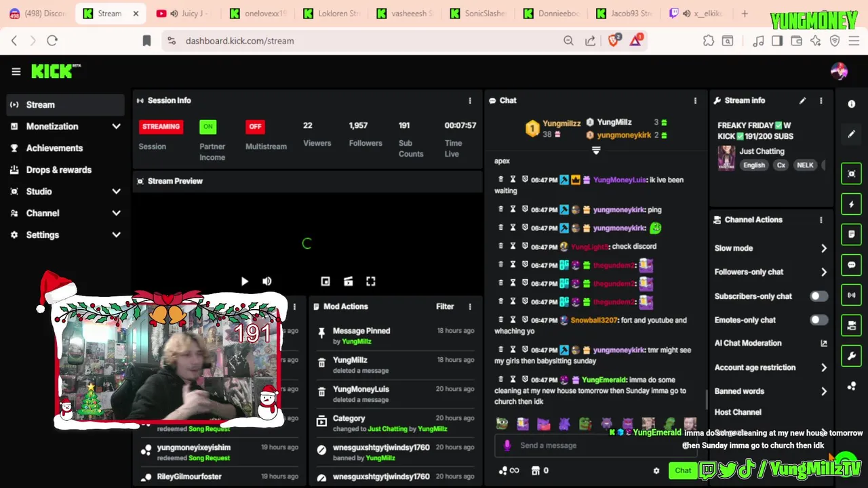Open Stream info three-dot menu
868x488 pixels.
[x=821, y=100]
